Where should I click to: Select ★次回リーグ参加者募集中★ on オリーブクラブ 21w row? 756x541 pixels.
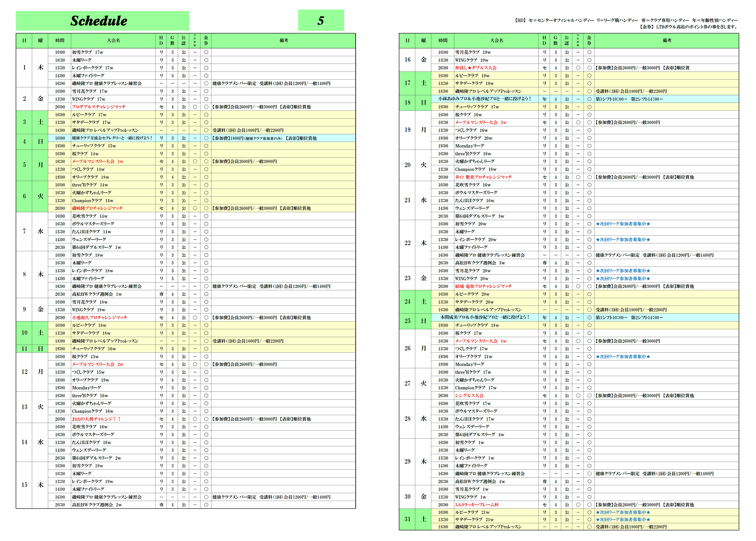(623, 357)
